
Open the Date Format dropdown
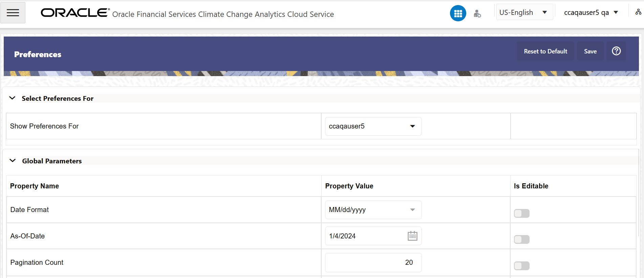click(x=373, y=210)
